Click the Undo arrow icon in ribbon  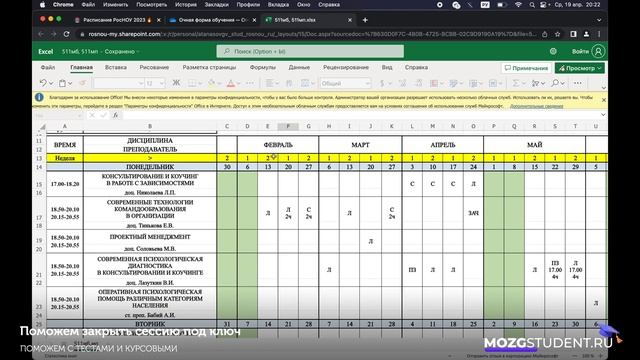(43, 83)
